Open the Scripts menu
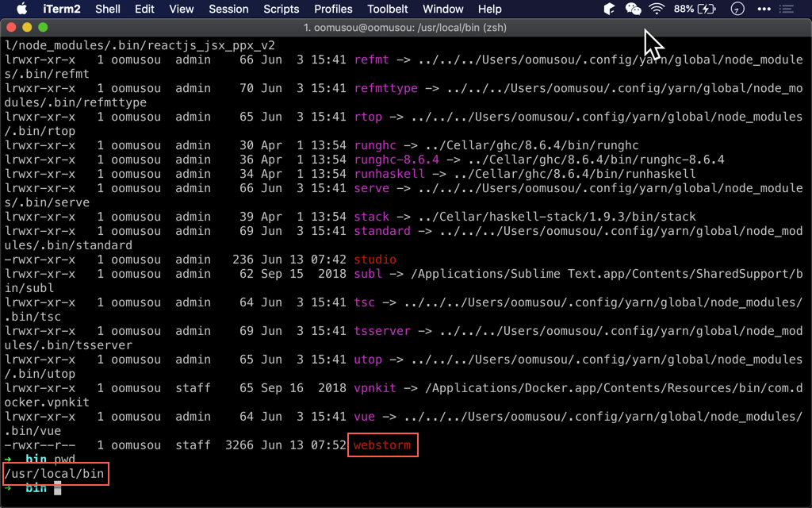 click(x=281, y=9)
